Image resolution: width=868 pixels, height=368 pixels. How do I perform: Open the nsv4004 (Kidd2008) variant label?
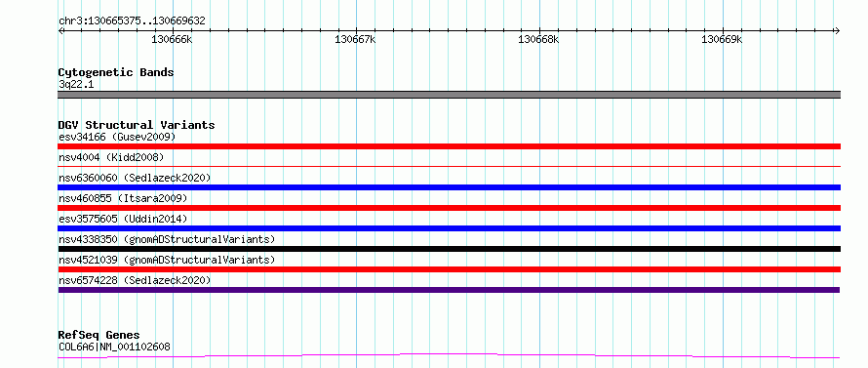pos(111,157)
